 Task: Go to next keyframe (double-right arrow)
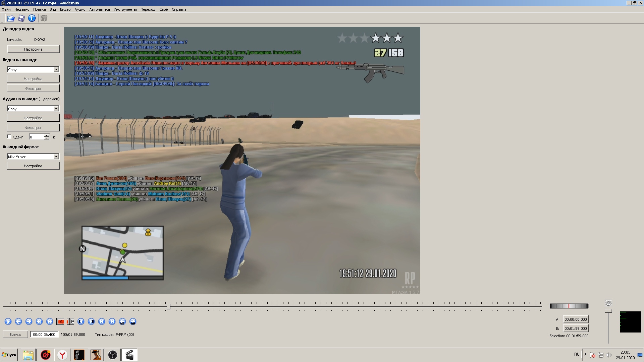50,322
